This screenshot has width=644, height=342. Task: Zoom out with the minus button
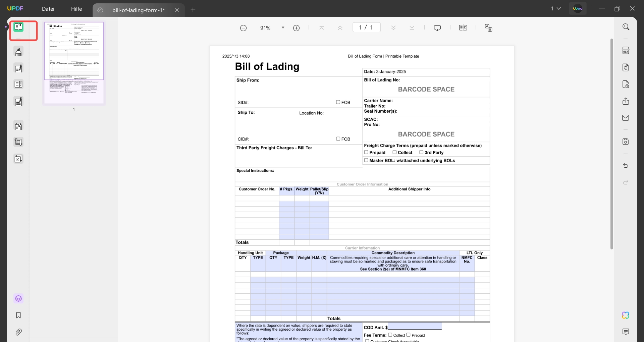point(244,28)
